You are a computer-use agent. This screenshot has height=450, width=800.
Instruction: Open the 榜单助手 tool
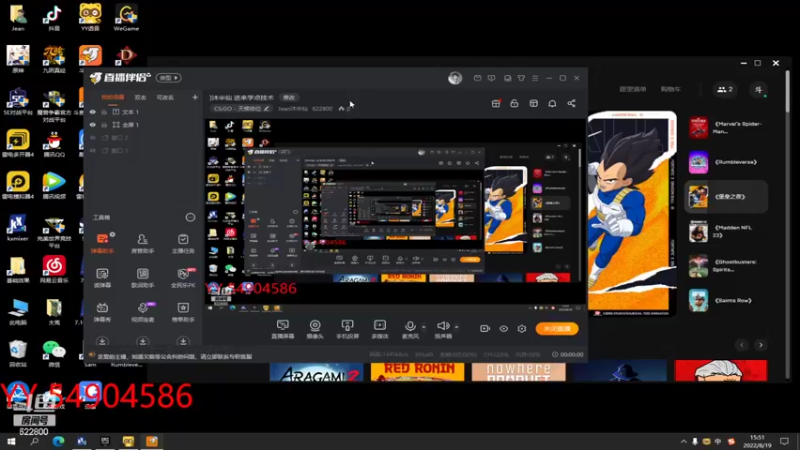tap(183, 312)
